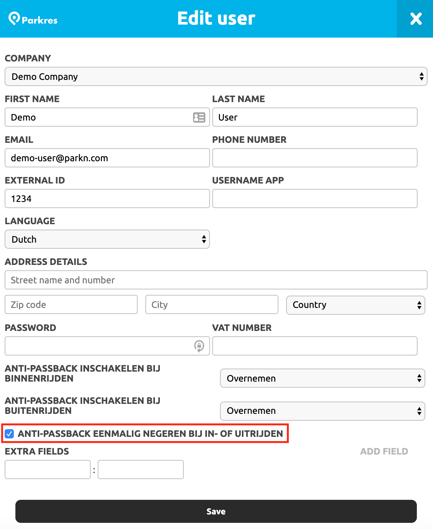Click the password manager icon in Password field

(x=199, y=346)
